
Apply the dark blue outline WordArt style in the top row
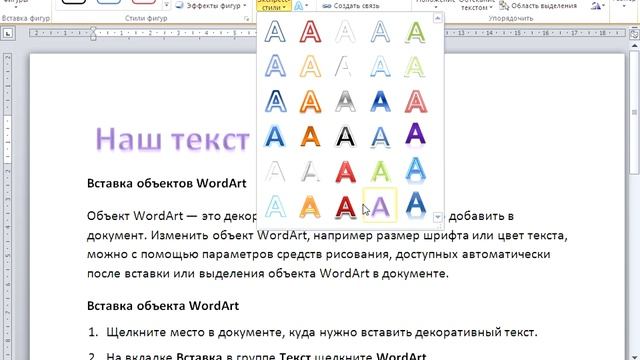tap(275, 31)
